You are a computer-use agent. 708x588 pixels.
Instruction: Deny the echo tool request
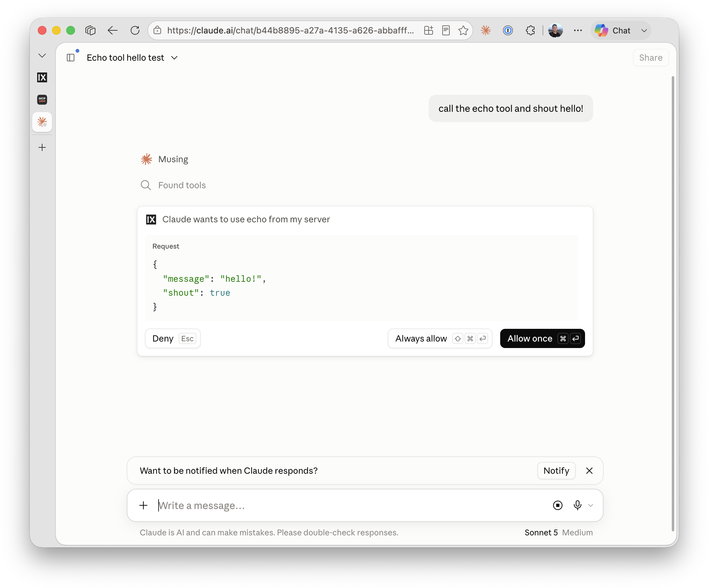point(173,338)
